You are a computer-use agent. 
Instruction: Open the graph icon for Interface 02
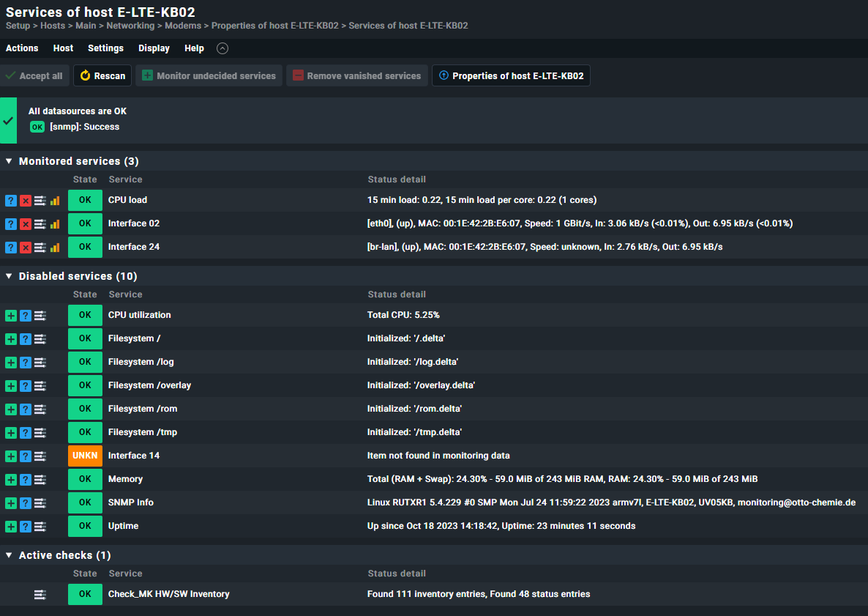point(55,224)
